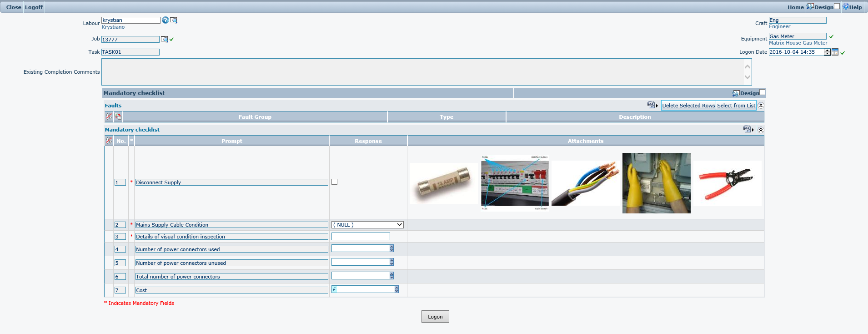
Task: Collapse the Mandatory checklist grid section
Action: [x=761, y=130]
